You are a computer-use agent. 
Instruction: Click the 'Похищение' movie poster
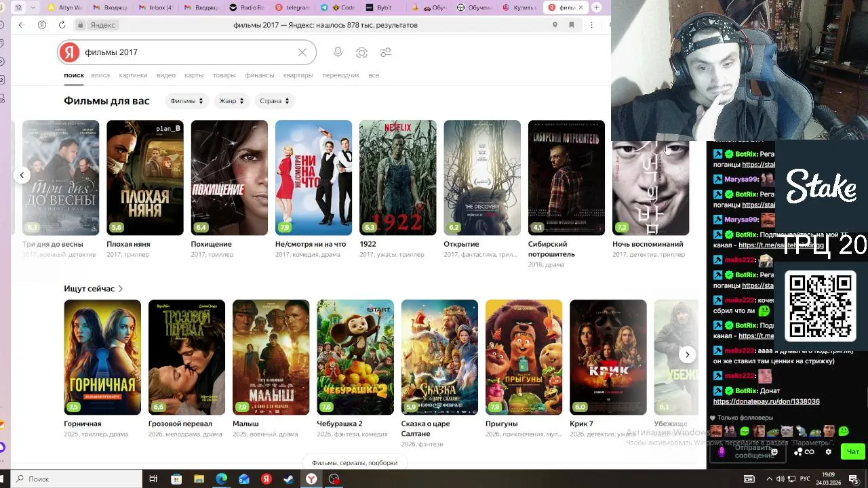tap(229, 178)
